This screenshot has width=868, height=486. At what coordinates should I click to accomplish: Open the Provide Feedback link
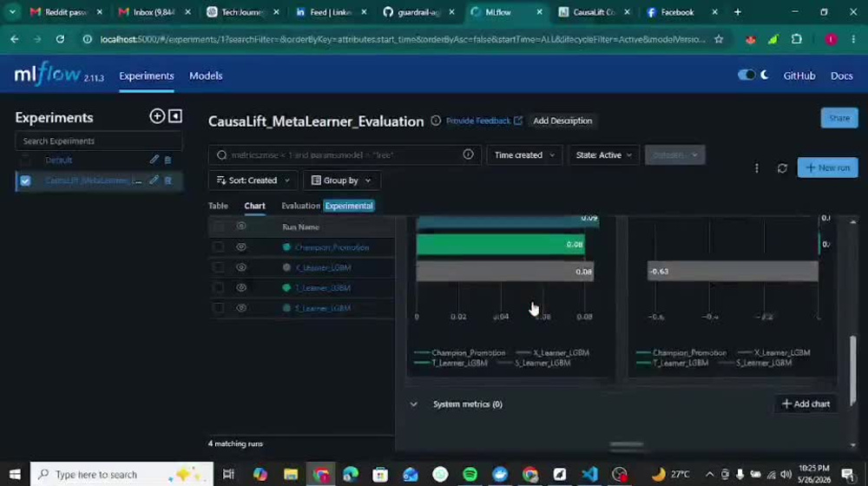(x=483, y=121)
